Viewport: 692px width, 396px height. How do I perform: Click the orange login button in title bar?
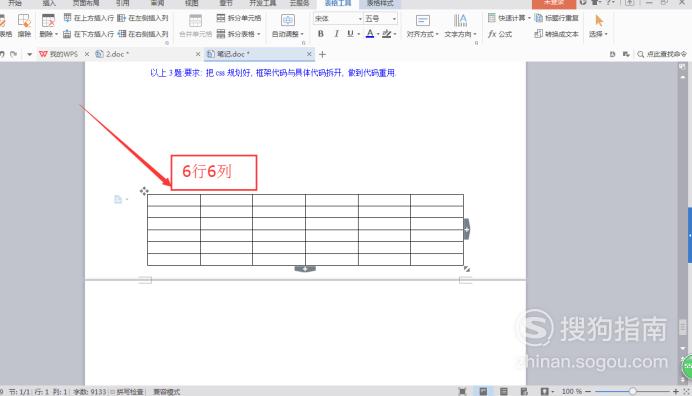(x=554, y=4)
